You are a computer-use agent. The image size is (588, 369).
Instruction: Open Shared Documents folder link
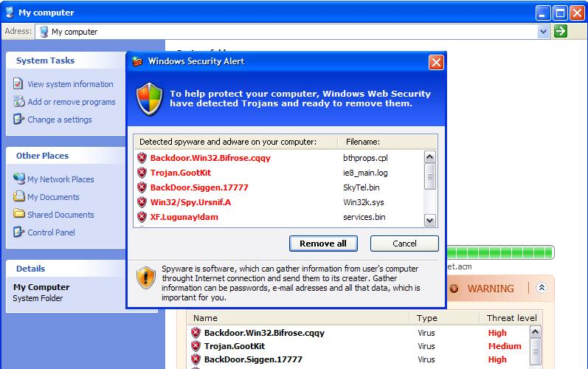pyautogui.click(x=60, y=215)
